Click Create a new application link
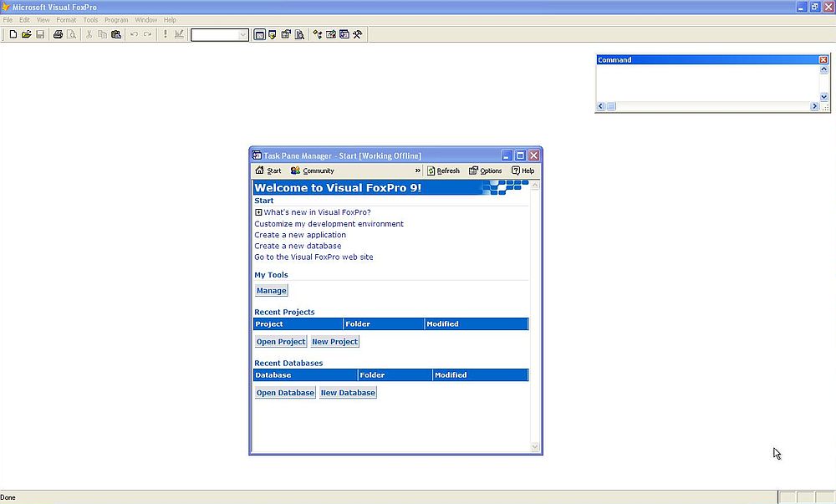Screen dimensions: 836x504 300,235
